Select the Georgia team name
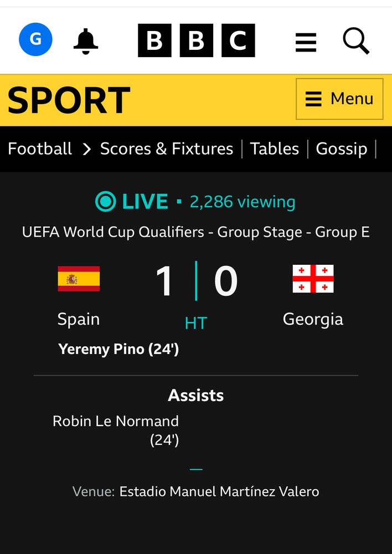 (313, 319)
